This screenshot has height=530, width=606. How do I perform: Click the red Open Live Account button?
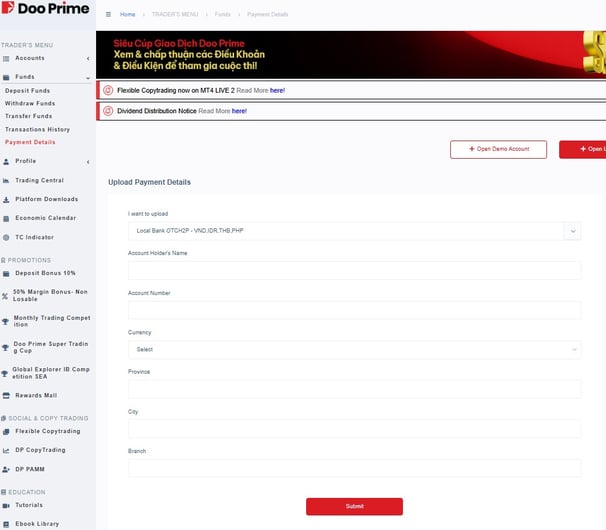[582, 149]
